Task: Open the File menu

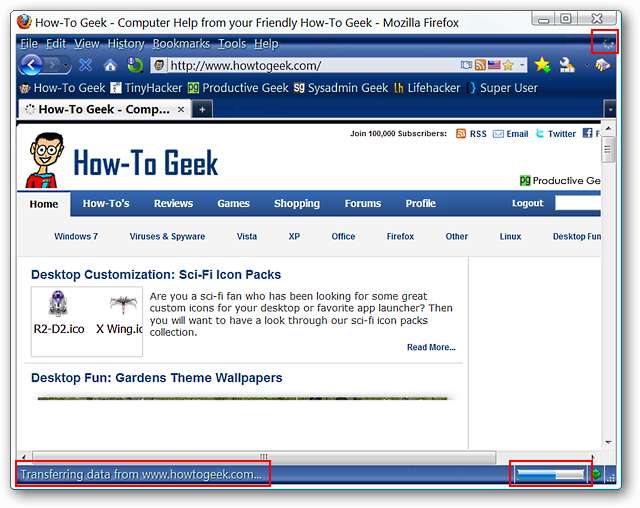Action: [x=29, y=43]
